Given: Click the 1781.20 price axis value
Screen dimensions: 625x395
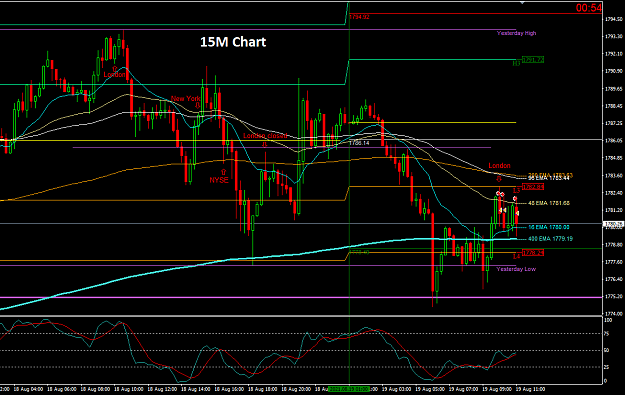Looking at the screenshot, I should [x=614, y=210].
